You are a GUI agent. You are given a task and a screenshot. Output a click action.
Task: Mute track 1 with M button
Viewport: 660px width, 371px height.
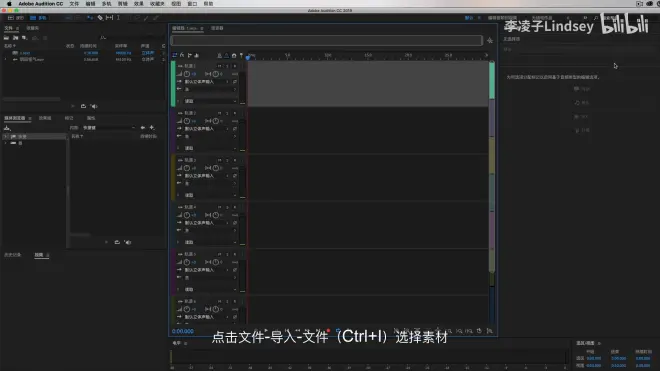click(x=219, y=66)
